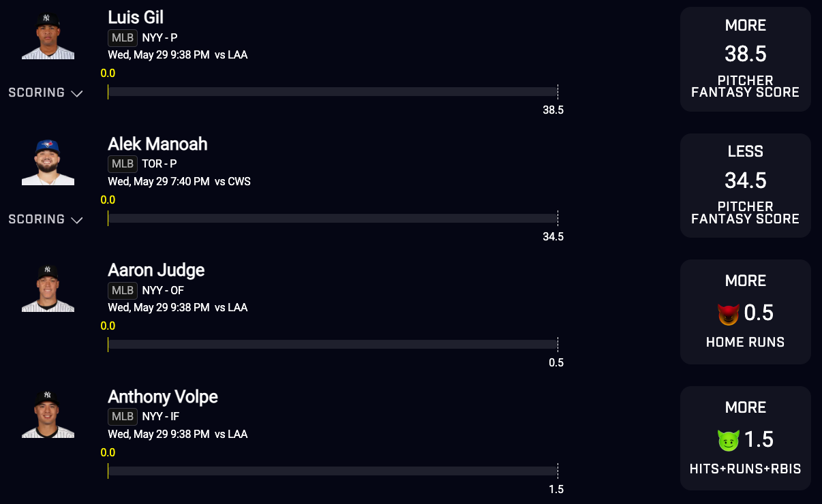Click Aaron Judge's home runs progress bar
The image size is (822, 504).
click(333, 345)
